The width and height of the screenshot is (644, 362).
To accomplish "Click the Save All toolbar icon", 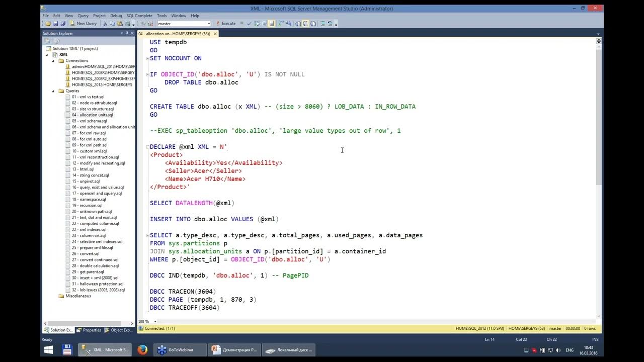I will pos(63,24).
